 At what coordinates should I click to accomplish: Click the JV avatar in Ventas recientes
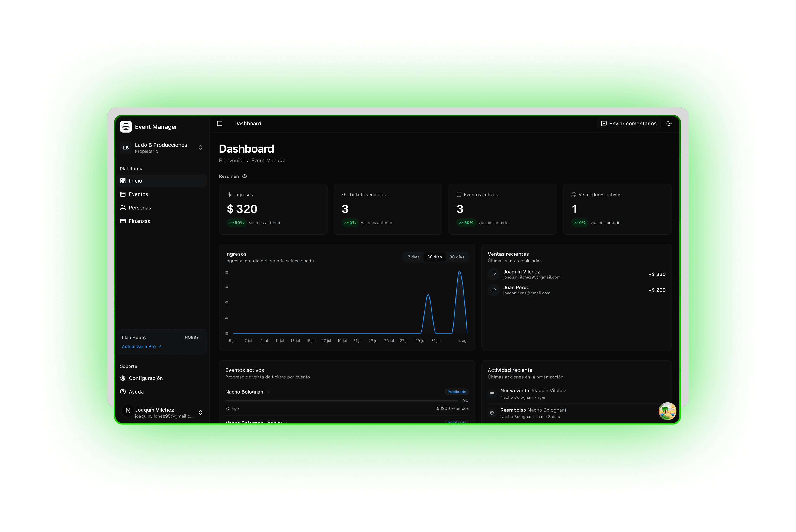[x=493, y=274]
